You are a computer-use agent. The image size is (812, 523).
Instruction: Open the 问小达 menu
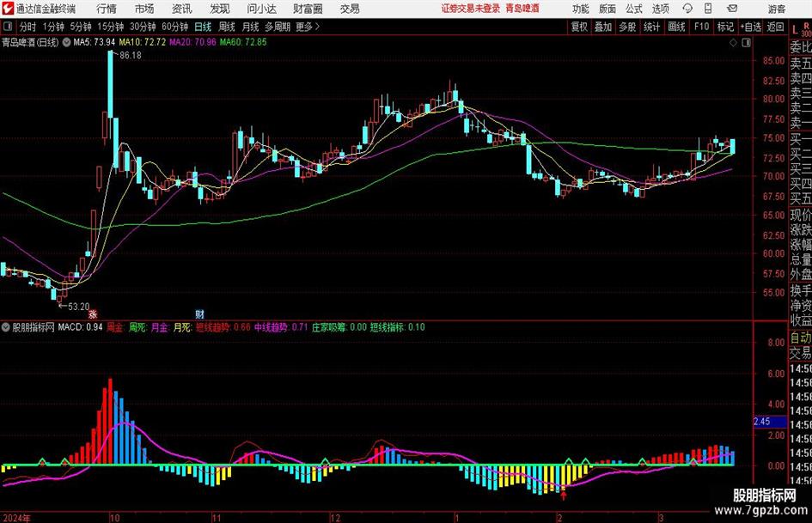coord(261,9)
